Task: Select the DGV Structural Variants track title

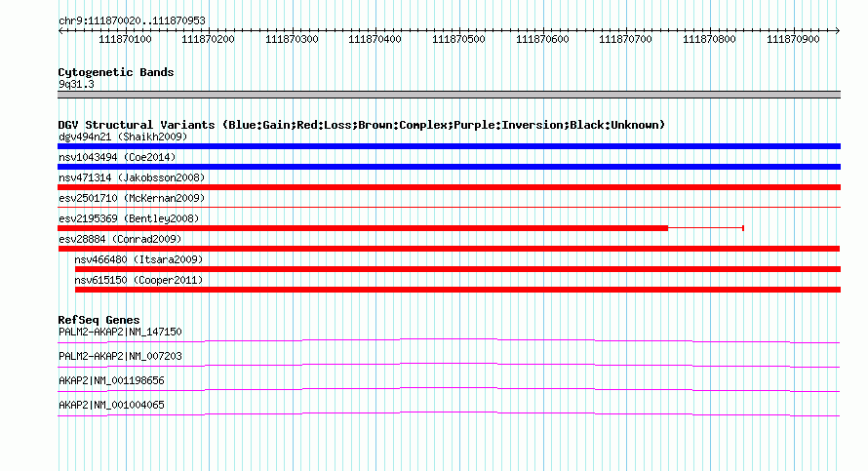Action: coord(361,125)
